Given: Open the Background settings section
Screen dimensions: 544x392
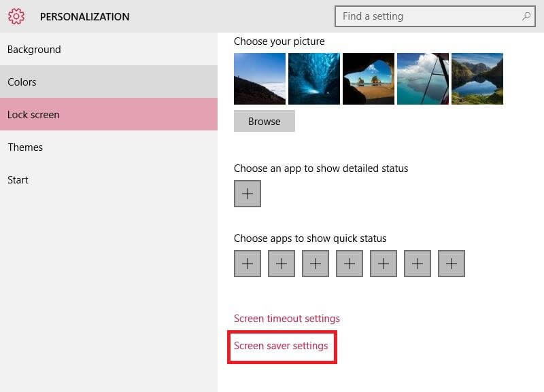Looking at the screenshot, I should pos(109,49).
